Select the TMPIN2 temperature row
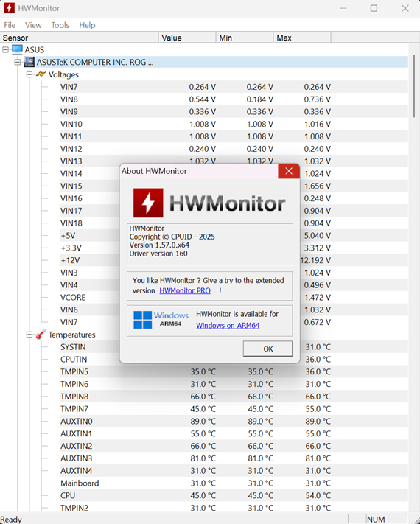420x524 pixels. pos(234,508)
